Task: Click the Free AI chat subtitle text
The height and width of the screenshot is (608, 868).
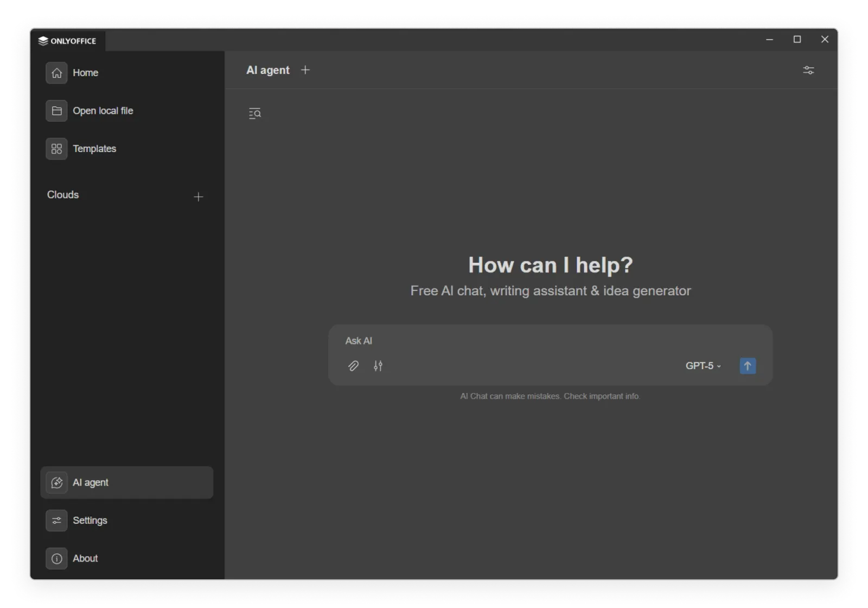Action: pos(551,291)
